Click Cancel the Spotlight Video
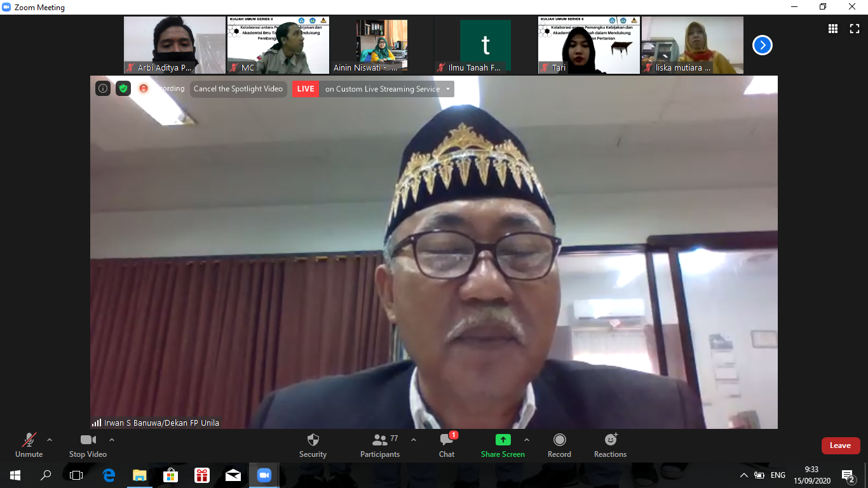 tap(238, 89)
